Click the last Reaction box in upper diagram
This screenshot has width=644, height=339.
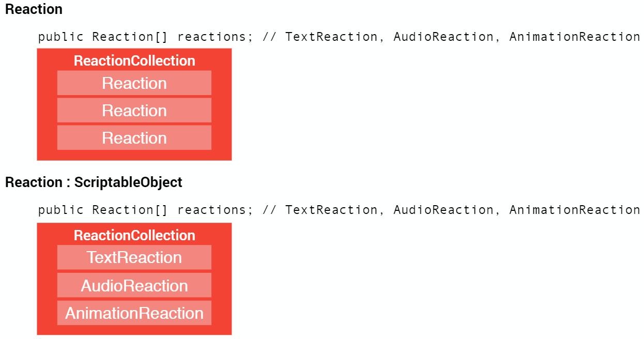tap(134, 138)
